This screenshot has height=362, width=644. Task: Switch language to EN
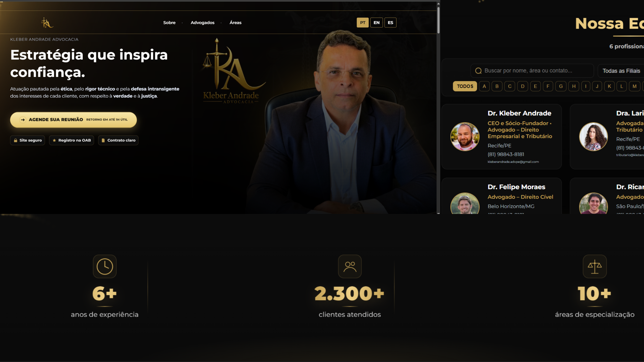(377, 23)
